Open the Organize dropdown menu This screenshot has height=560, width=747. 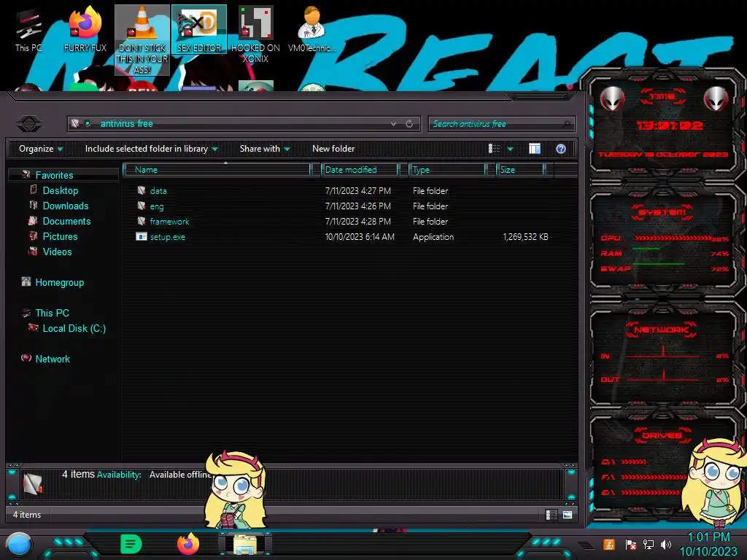click(41, 149)
